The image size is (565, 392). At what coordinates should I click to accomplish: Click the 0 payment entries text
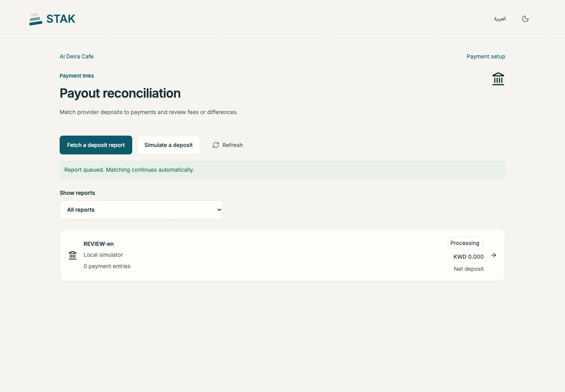tap(107, 266)
